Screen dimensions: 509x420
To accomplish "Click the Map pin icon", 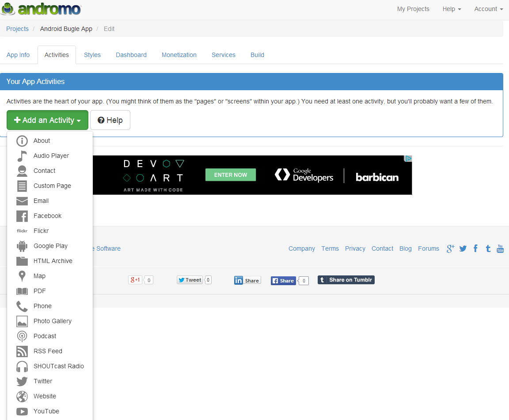I will click(22, 276).
